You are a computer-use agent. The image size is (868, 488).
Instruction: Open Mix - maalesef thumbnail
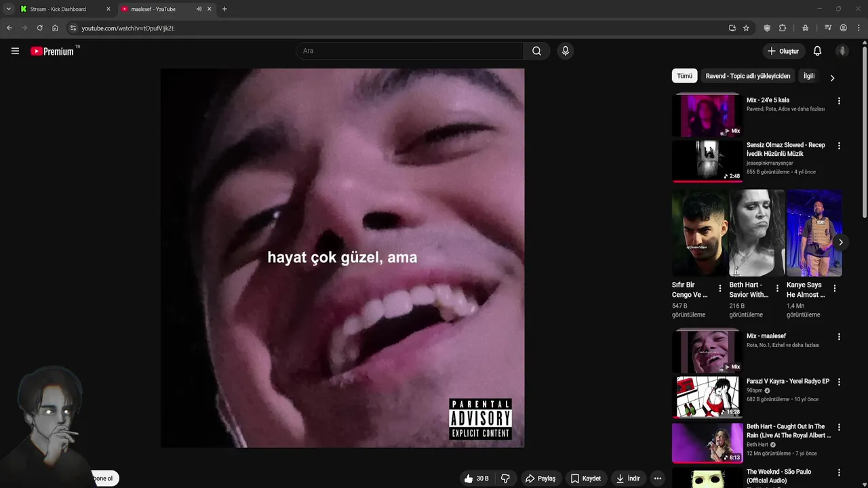(707, 351)
